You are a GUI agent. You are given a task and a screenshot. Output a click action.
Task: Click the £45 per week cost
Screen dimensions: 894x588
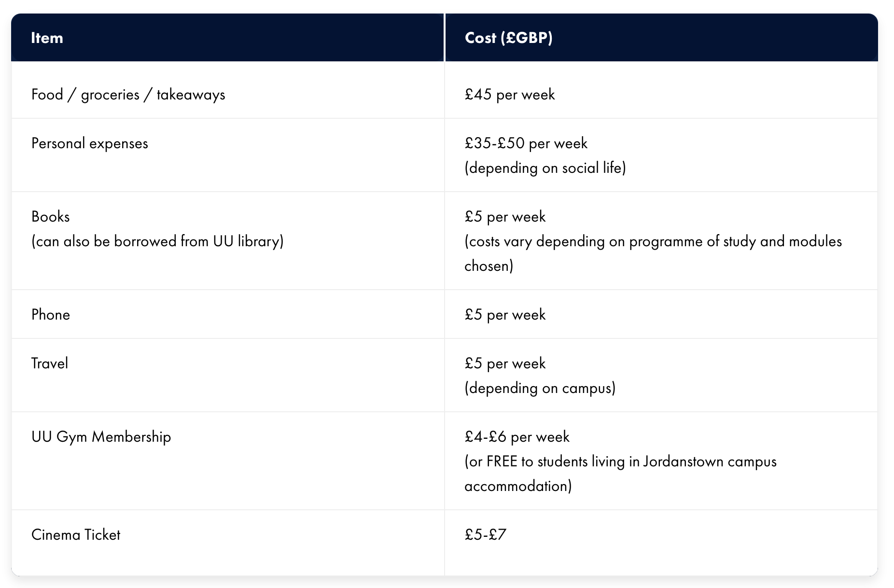point(509,94)
